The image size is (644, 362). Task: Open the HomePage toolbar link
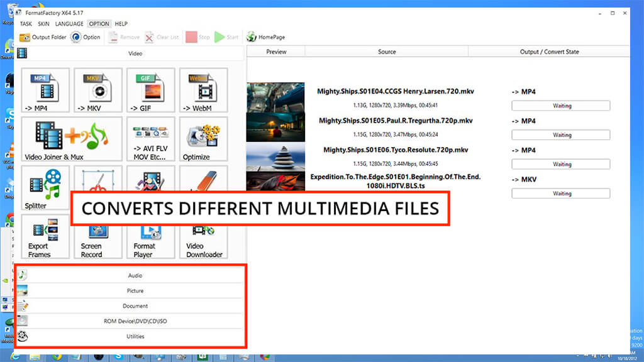(265, 37)
